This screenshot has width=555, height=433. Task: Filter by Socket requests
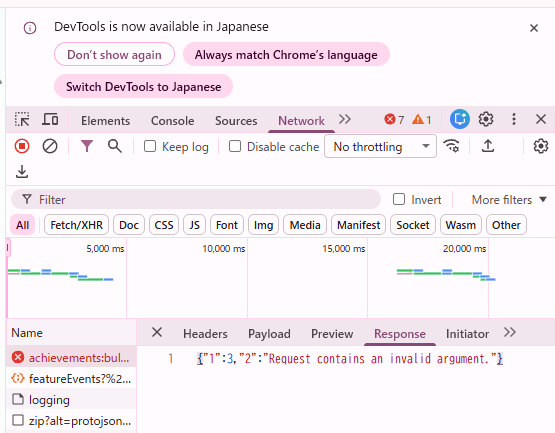[x=413, y=225]
